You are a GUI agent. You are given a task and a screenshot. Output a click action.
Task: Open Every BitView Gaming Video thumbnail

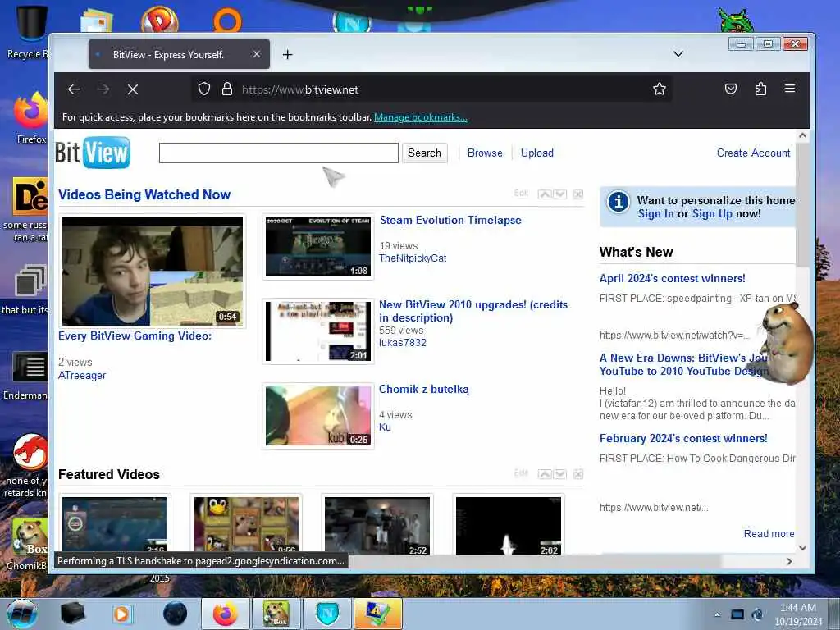point(153,271)
